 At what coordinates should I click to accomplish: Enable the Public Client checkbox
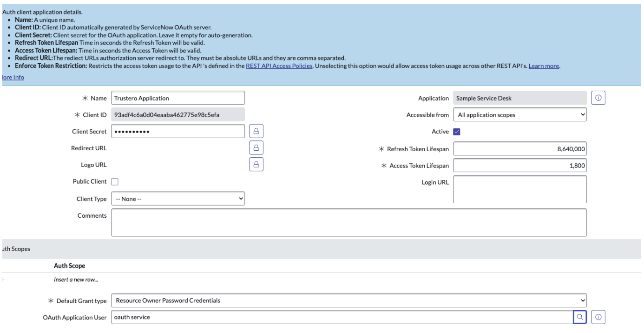114,181
